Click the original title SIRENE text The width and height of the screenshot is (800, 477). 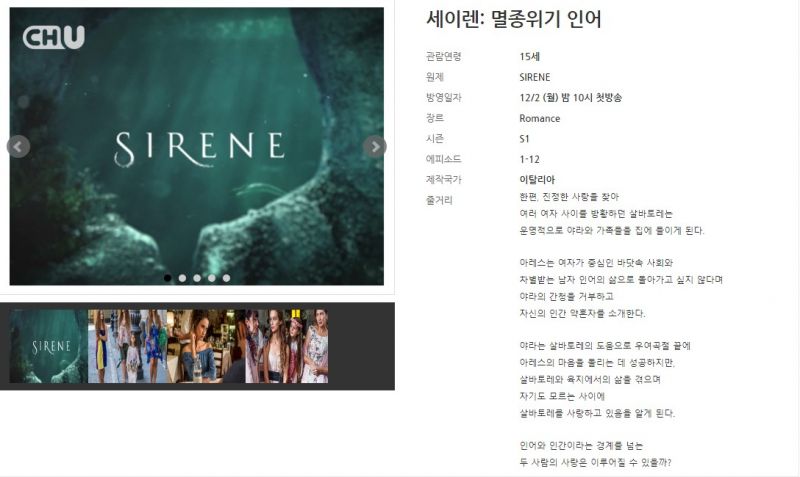point(535,78)
